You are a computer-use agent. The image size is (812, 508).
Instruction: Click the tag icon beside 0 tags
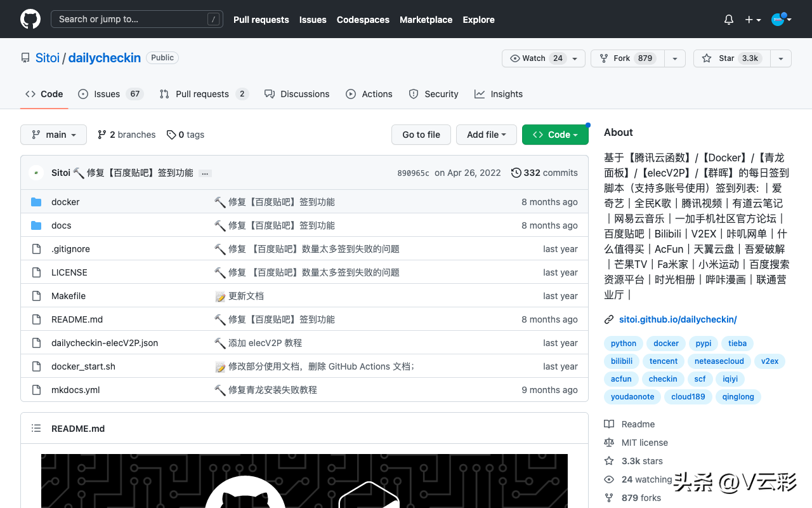[171, 135]
